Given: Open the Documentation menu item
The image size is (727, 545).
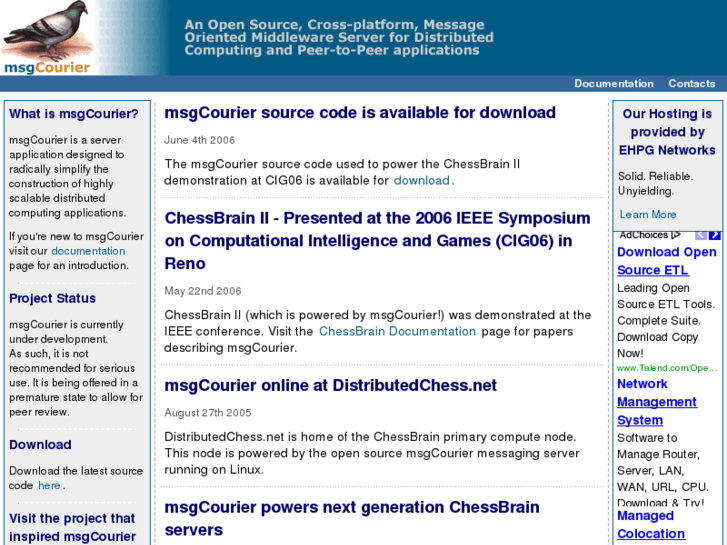Looking at the screenshot, I should coord(614,83).
